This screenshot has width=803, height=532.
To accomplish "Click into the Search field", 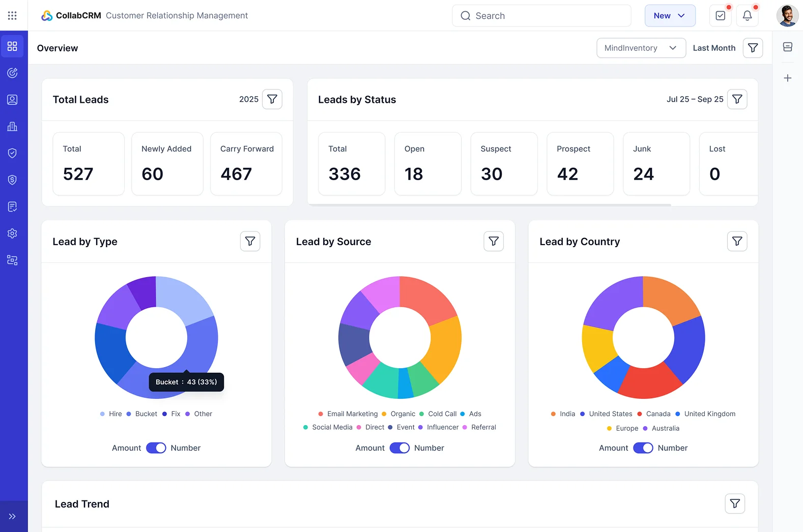I will pos(541,16).
